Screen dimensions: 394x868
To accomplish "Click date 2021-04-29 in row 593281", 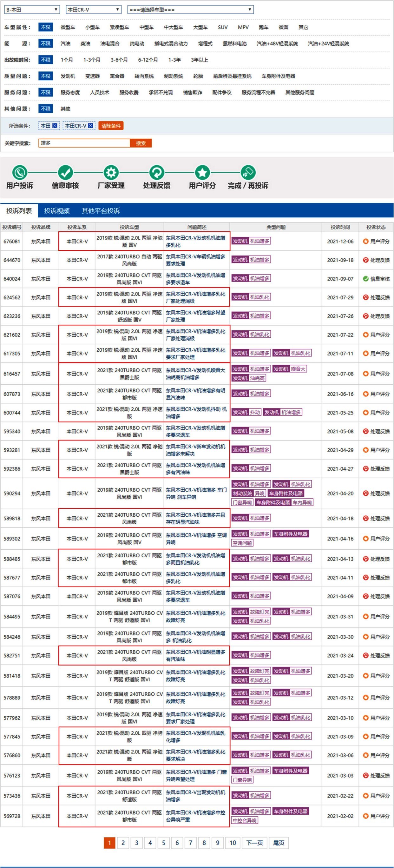I will point(340,450).
